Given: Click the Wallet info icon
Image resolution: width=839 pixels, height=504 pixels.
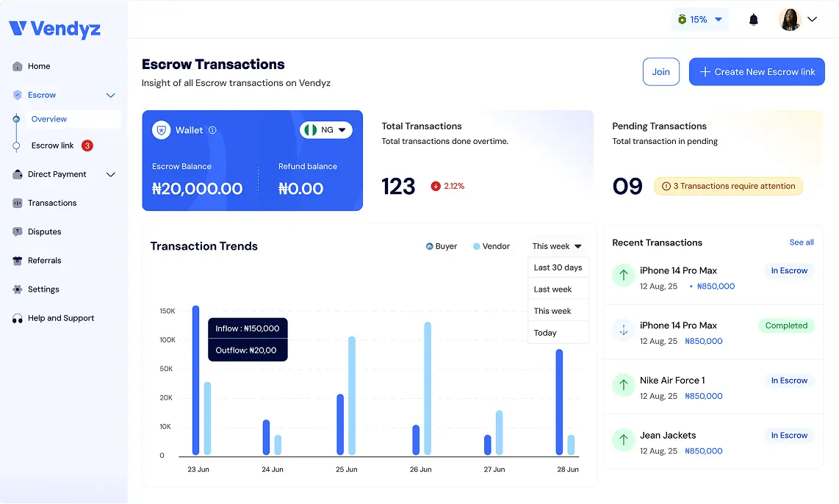Looking at the screenshot, I should pos(212,130).
